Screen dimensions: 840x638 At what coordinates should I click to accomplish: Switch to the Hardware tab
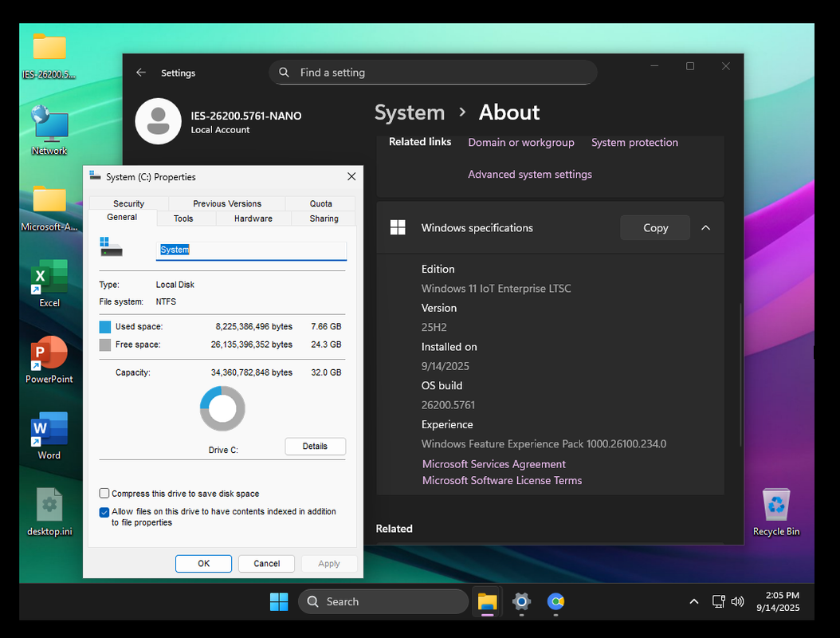253,219
